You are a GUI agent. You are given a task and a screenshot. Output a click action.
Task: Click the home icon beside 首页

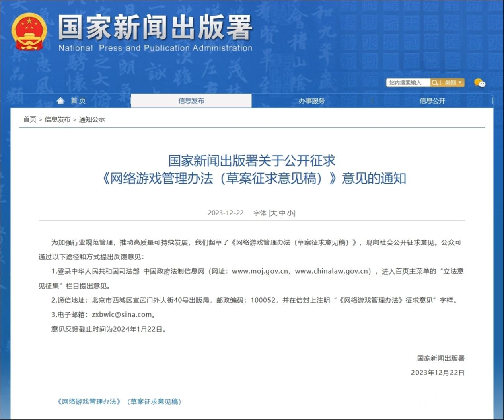[x=60, y=100]
